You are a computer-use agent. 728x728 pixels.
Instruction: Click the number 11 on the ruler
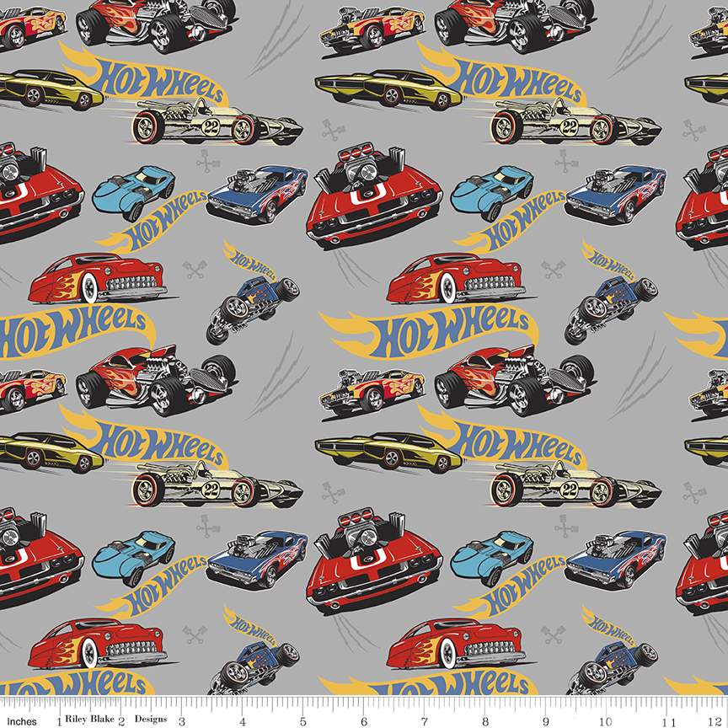(666, 721)
